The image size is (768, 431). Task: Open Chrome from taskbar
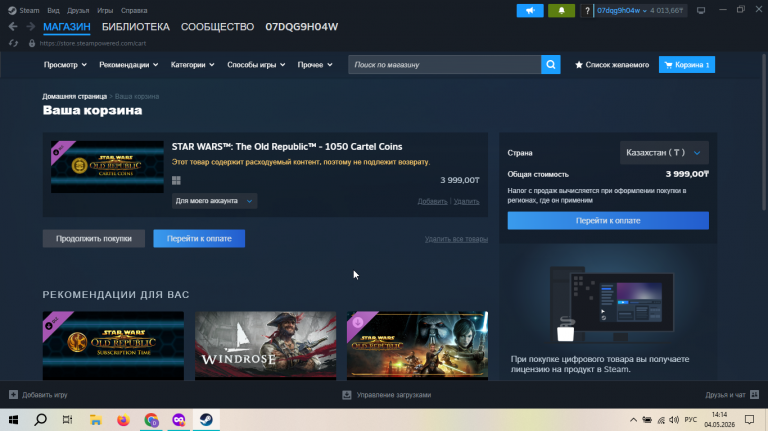pyautogui.click(x=151, y=420)
